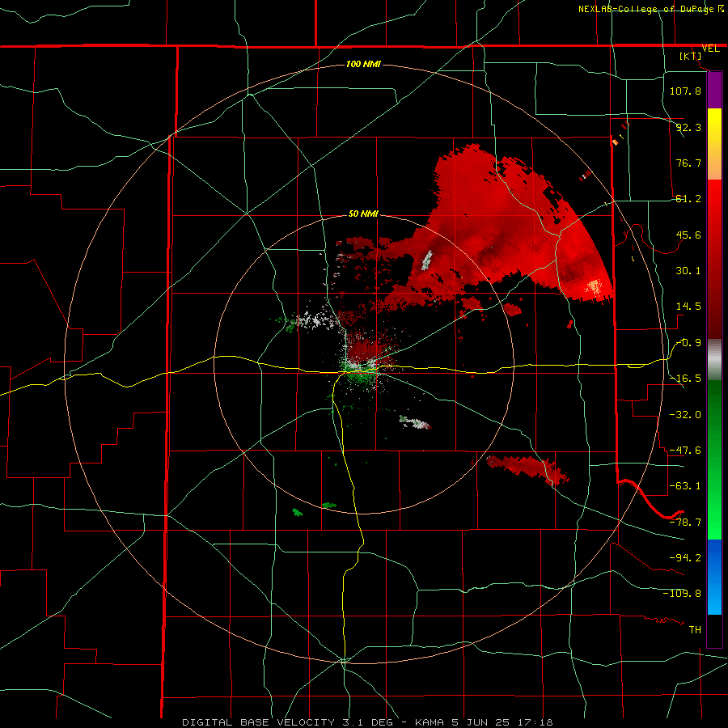Click the -94.2 velocity scale value
This screenshot has height=728, width=728.
pos(685,557)
